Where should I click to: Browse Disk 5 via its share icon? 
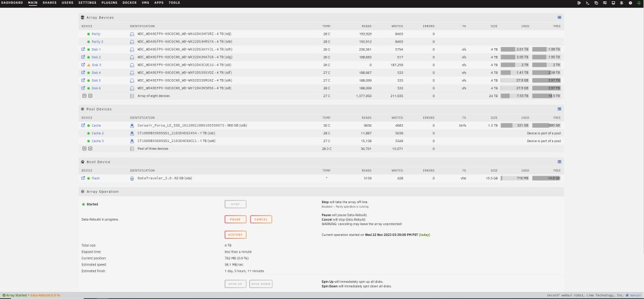click(x=83, y=80)
